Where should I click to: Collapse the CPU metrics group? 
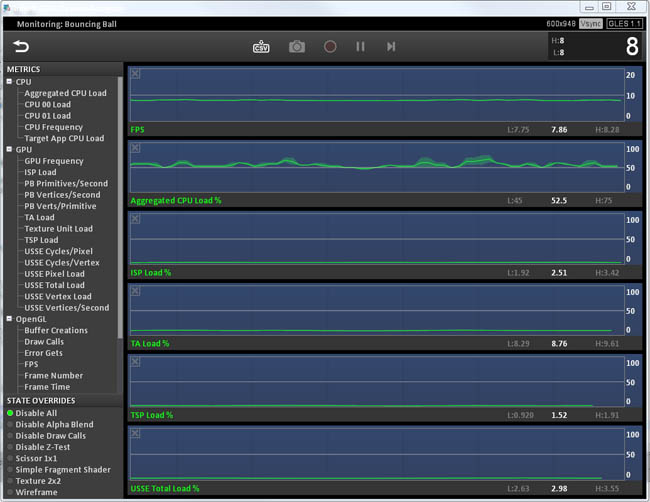pos(9,82)
